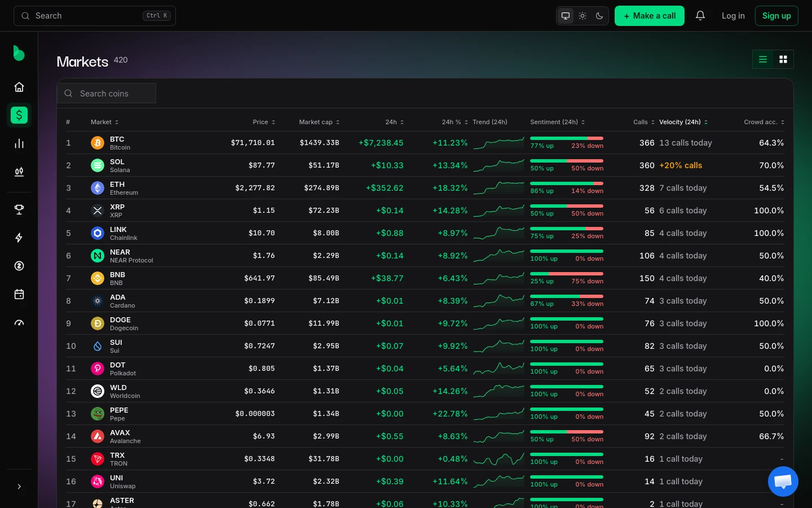The width and height of the screenshot is (812, 508).
Task: Open the BTC Bitcoin market row
Action: pyautogui.click(x=425, y=143)
